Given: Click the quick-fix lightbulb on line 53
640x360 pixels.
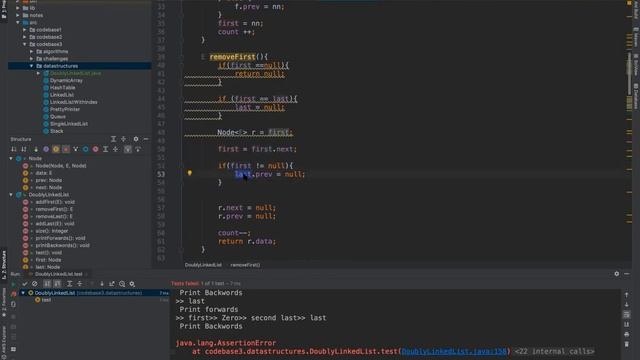Looking at the screenshot, I should click(190, 173).
